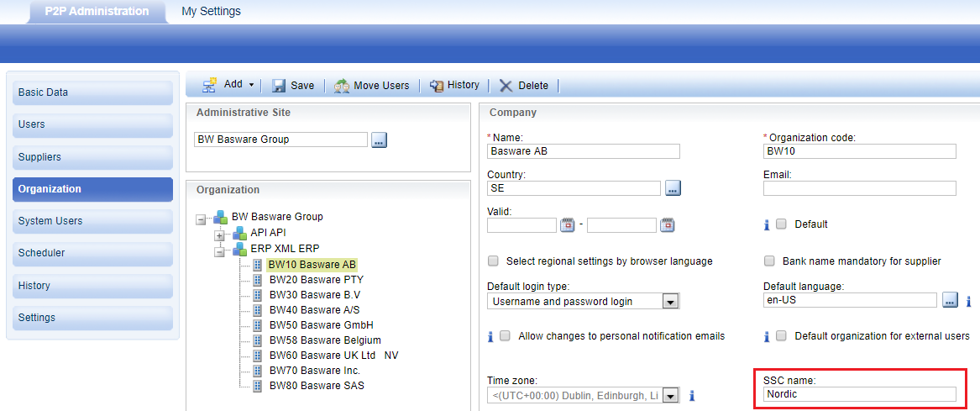The height and width of the screenshot is (411, 980).
Task: Click building icon beside BW20 Basware PTY
Action: 258,280
